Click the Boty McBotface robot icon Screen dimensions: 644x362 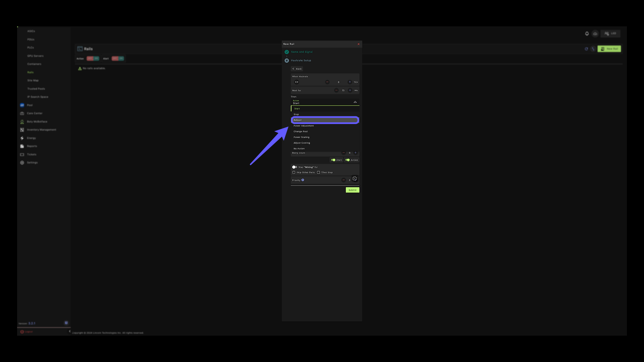click(x=22, y=122)
